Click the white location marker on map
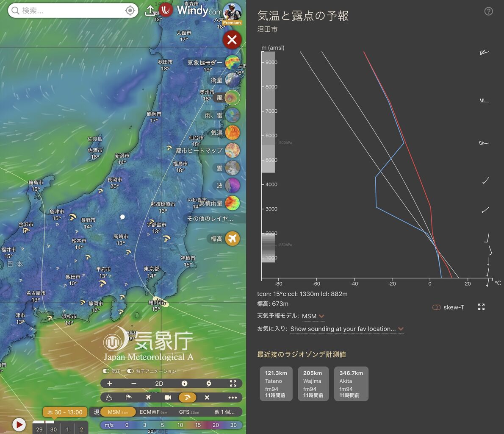Viewport: 504px width, 434px height. coord(122,217)
